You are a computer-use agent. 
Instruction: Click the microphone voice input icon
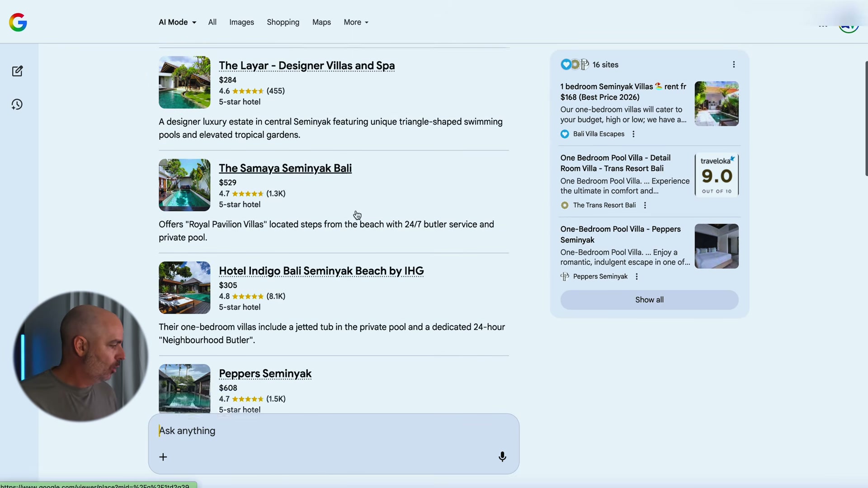(502, 457)
